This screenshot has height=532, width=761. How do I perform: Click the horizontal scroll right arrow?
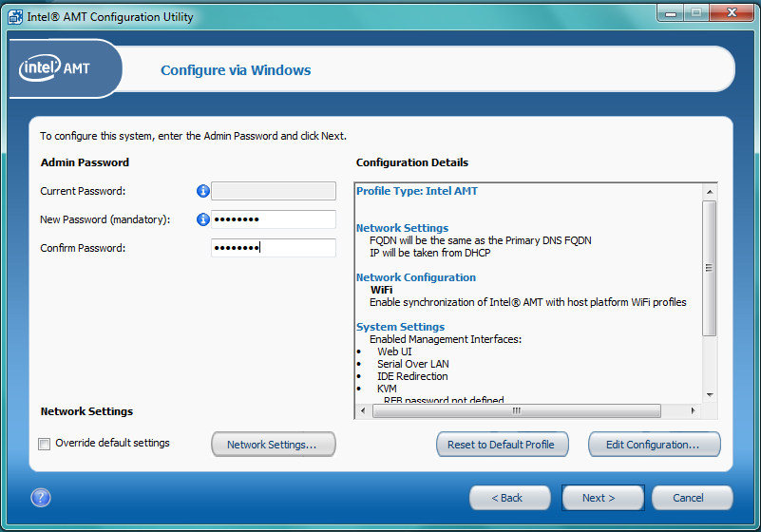tap(693, 410)
